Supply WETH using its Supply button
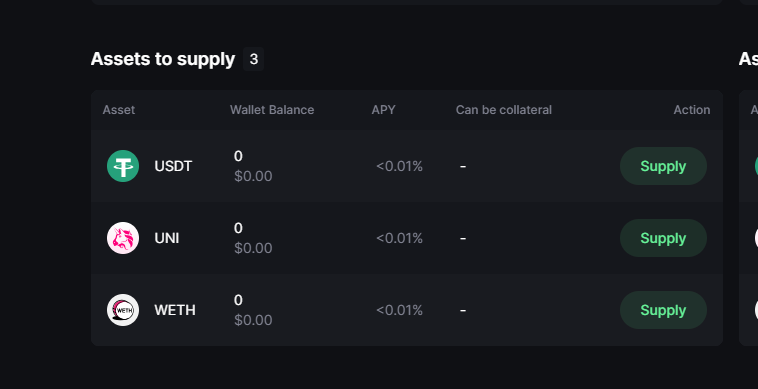This screenshot has width=758, height=389. pos(663,310)
